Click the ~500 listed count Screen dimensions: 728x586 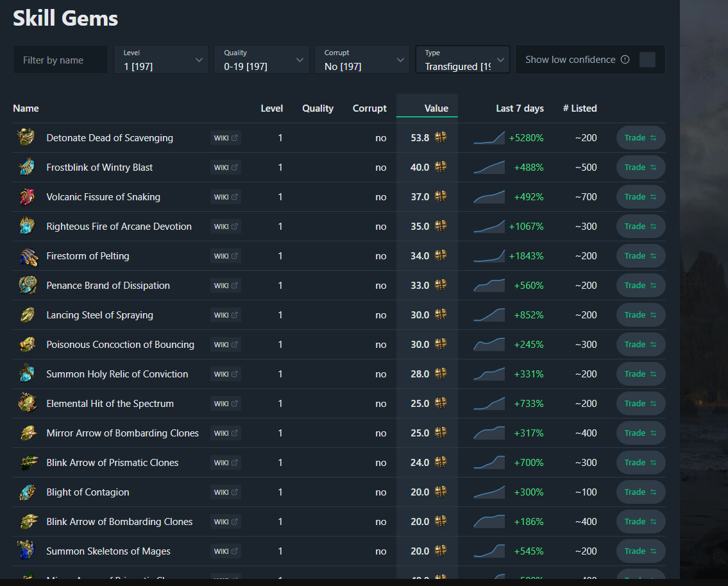pyautogui.click(x=586, y=168)
